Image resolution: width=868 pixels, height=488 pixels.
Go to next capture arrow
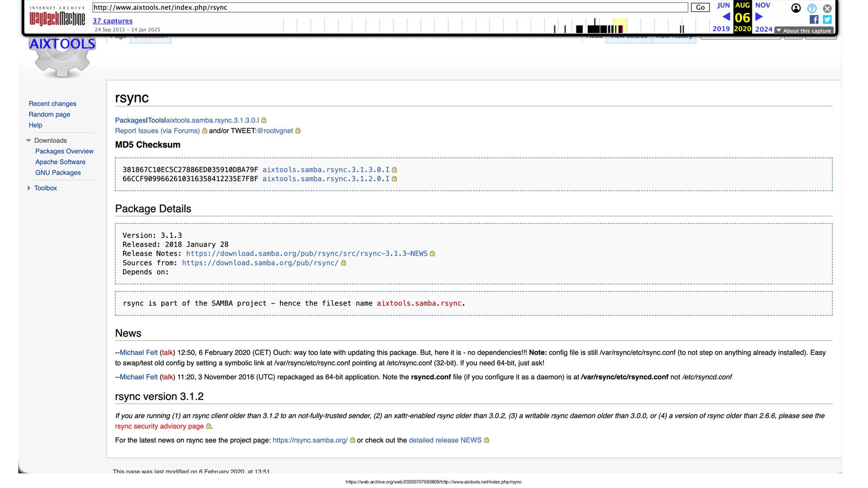(x=759, y=17)
